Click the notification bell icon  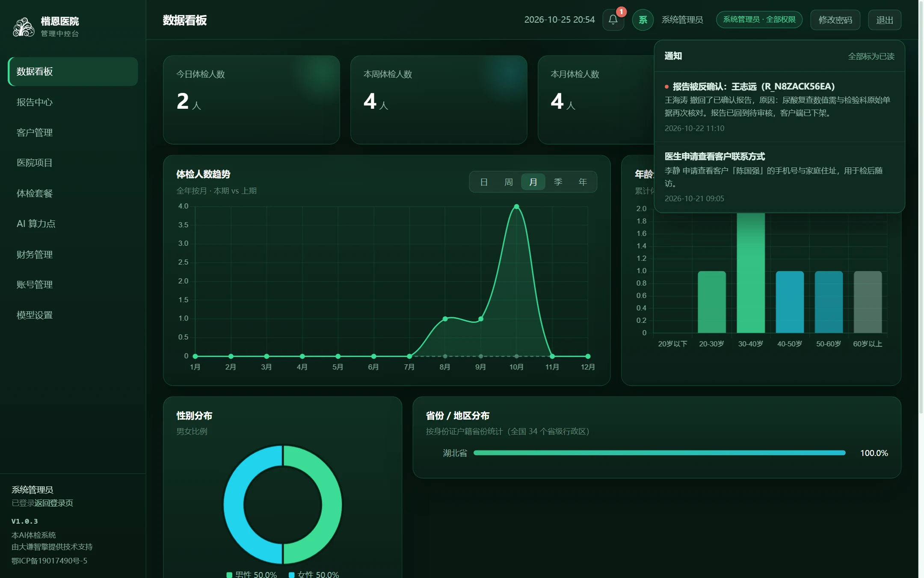coord(613,20)
